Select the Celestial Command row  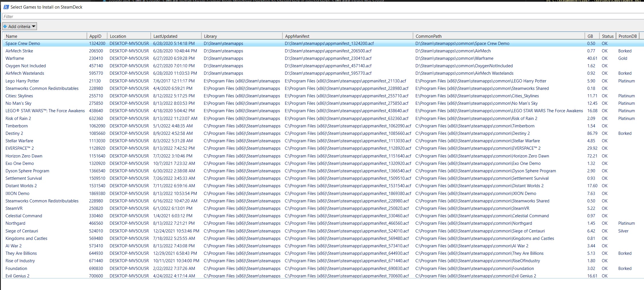(x=323, y=216)
